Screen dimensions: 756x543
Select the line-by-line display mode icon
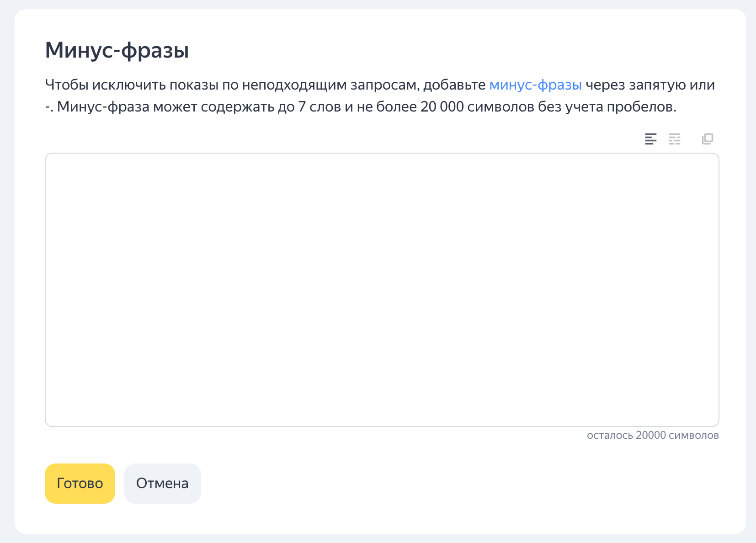tap(650, 139)
